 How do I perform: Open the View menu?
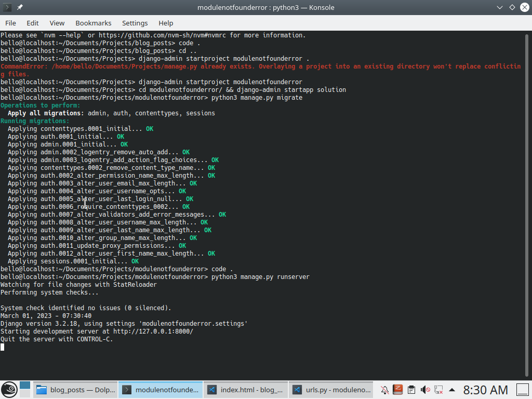(57, 23)
